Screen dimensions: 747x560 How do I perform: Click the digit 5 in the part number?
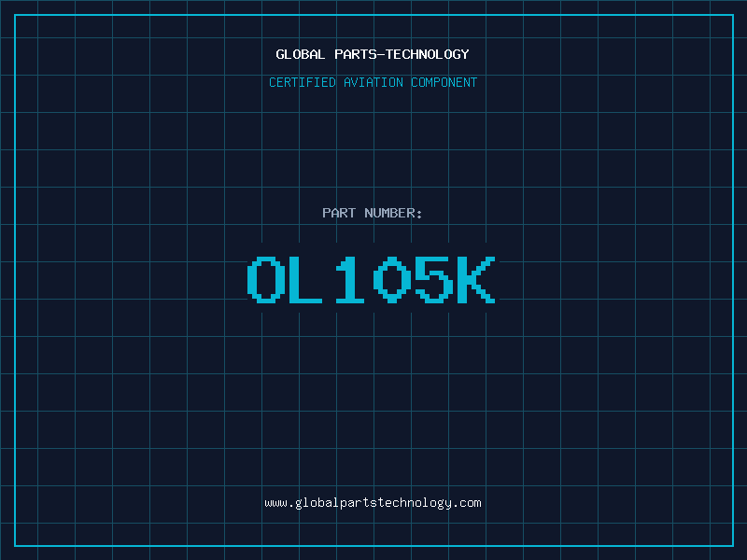[x=433, y=280]
